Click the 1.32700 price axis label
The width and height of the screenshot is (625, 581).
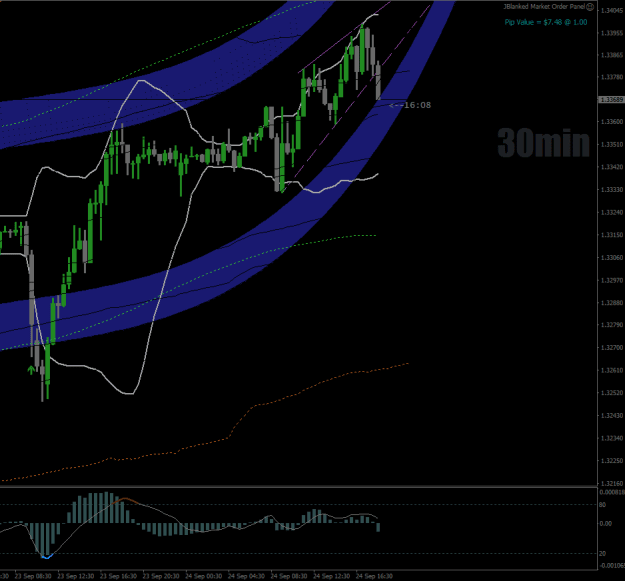coord(613,348)
